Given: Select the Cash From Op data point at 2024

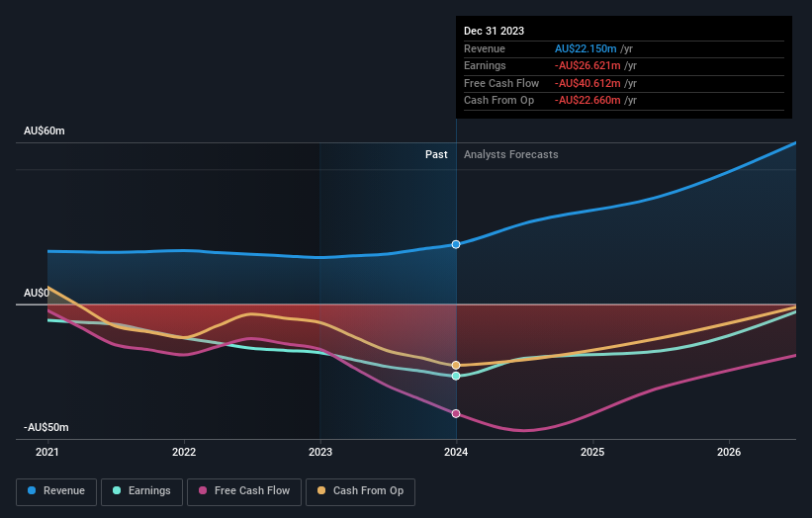Looking at the screenshot, I should (x=456, y=366).
